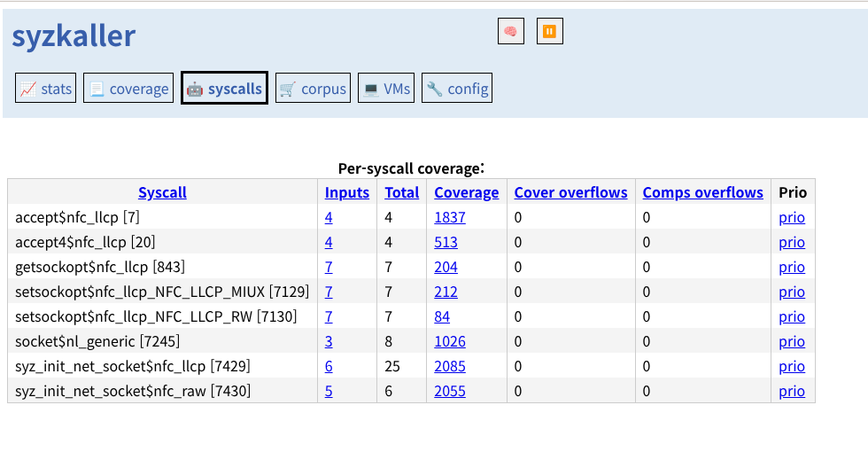Open coverage link 84
Image resolution: width=868 pixels, height=452 pixels.
tap(442, 316)
